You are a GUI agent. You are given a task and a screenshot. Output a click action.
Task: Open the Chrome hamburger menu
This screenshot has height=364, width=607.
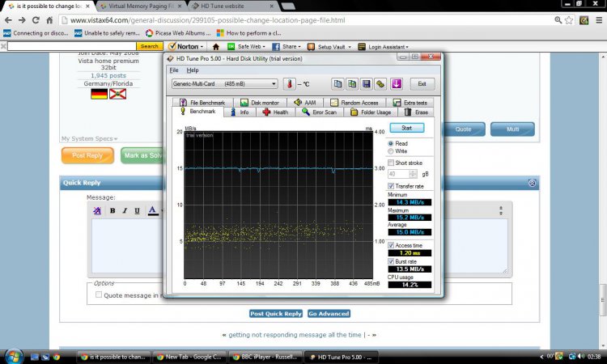tap(598, 20)
